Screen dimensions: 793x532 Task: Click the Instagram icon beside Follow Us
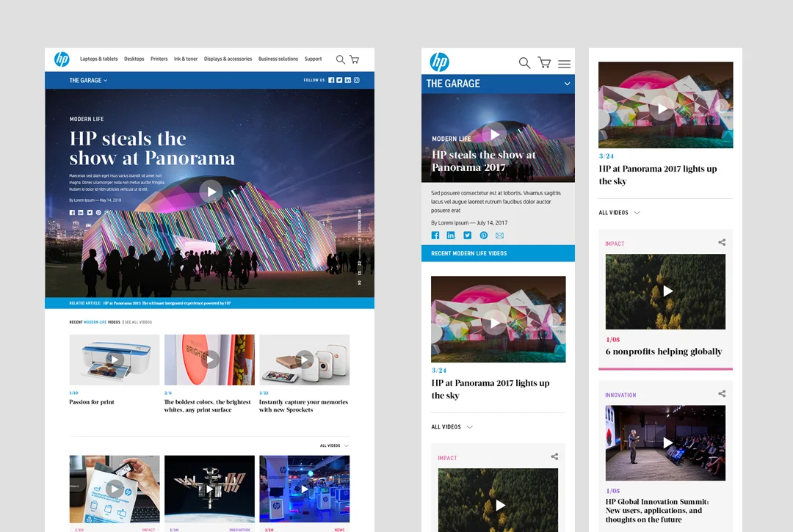357,80
